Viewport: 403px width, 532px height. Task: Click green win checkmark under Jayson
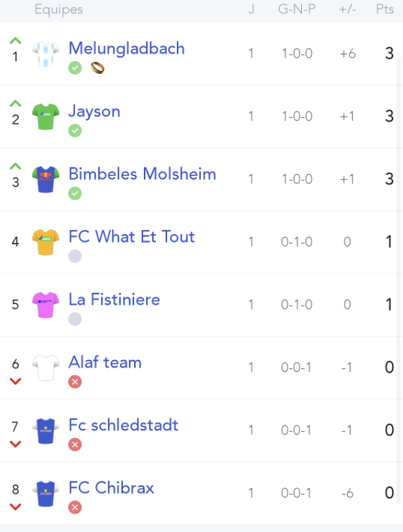pyautogui.click(x=74, y=131)
